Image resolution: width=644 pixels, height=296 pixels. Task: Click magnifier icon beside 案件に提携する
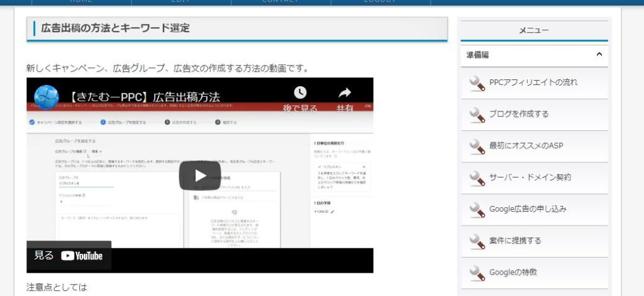[477, 241]
